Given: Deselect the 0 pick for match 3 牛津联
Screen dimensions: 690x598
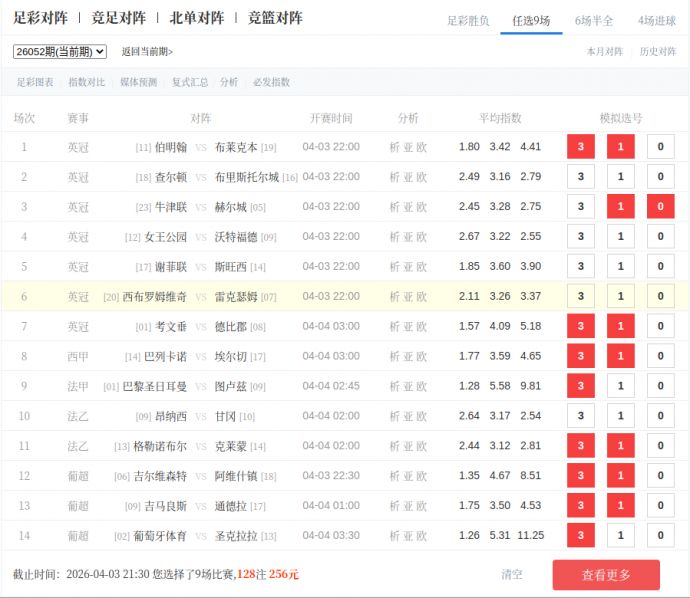Looking at the screenshot, I should [x=660, y=207].
